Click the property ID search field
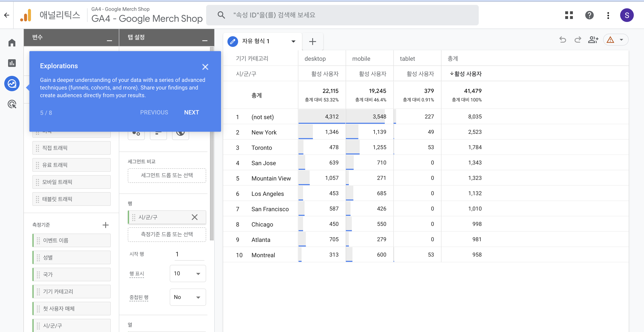This screenshot has height=332, width=644. click(x=342, y=15)
